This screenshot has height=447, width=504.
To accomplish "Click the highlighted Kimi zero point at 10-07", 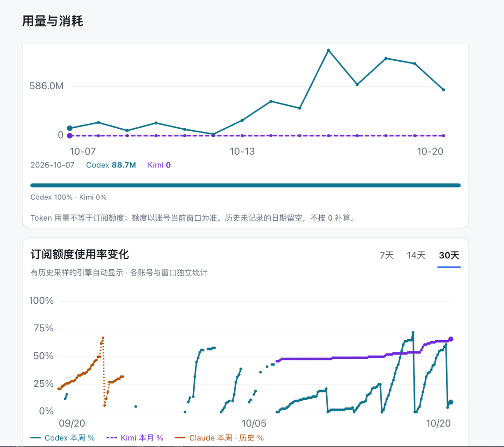I will point(70,136).
